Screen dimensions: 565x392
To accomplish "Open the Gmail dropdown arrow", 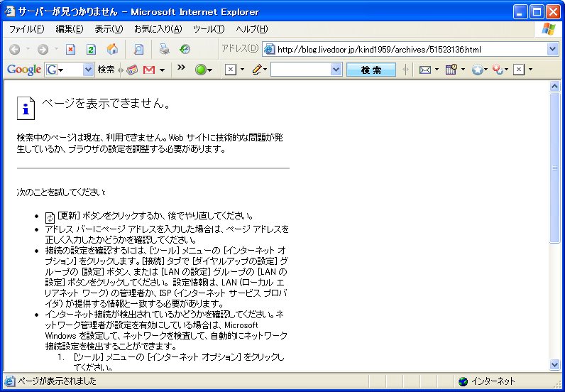I will tap(163, 70).
